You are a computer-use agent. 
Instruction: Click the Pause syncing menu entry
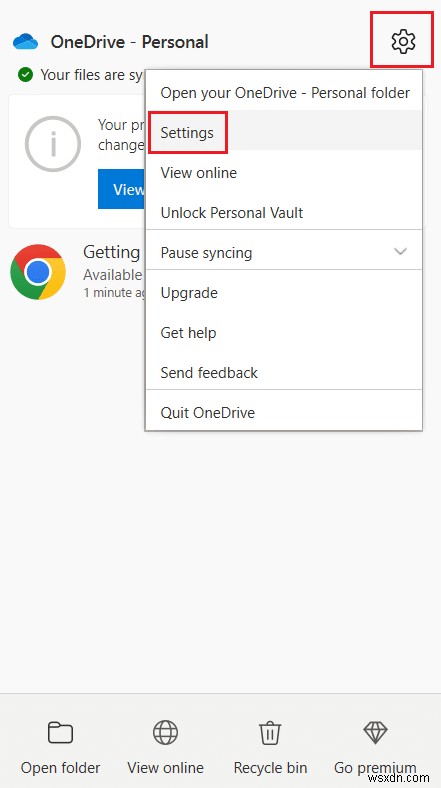284,252
